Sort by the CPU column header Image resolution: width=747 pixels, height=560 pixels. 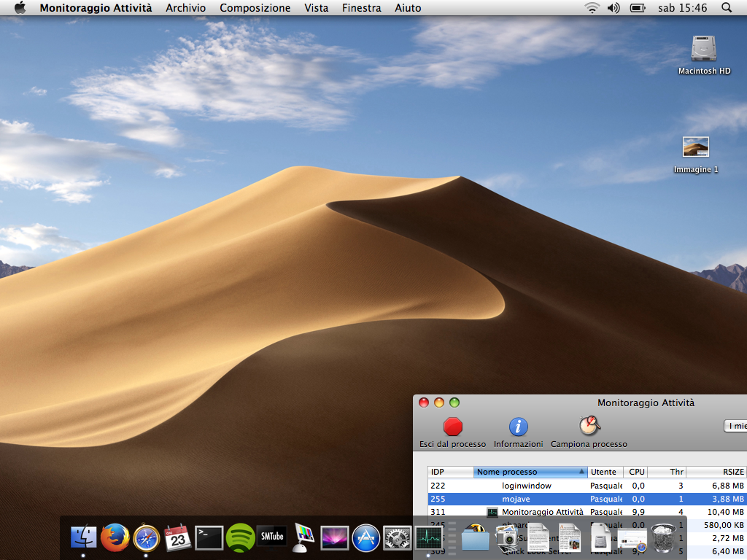[x=635, y=472]
